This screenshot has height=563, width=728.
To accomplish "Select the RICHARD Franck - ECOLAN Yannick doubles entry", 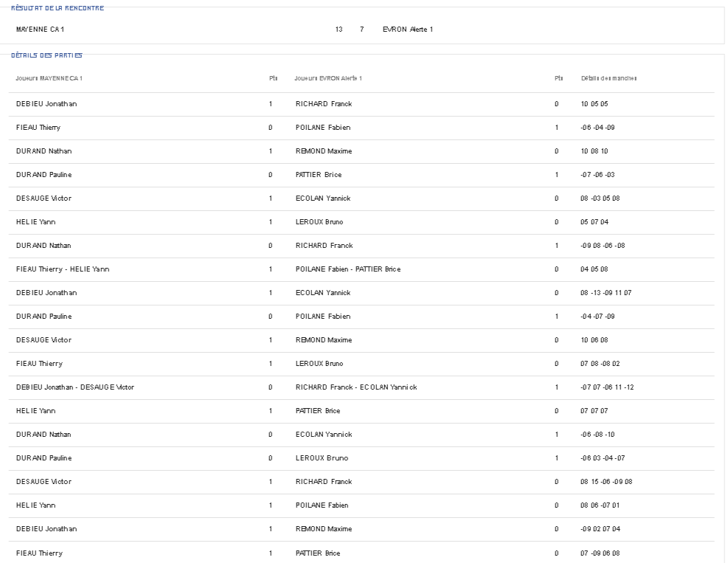I will (356, 387).
